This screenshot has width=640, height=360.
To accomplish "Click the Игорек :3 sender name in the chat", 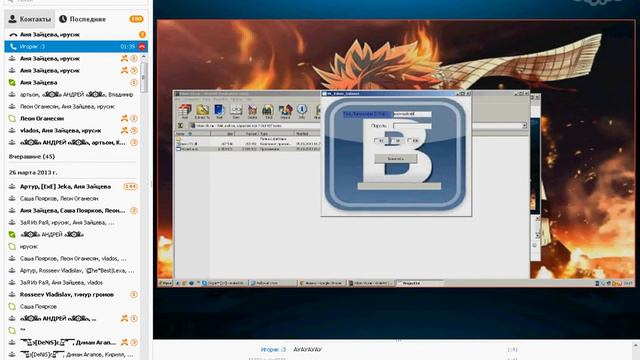I will pos(273,350).
